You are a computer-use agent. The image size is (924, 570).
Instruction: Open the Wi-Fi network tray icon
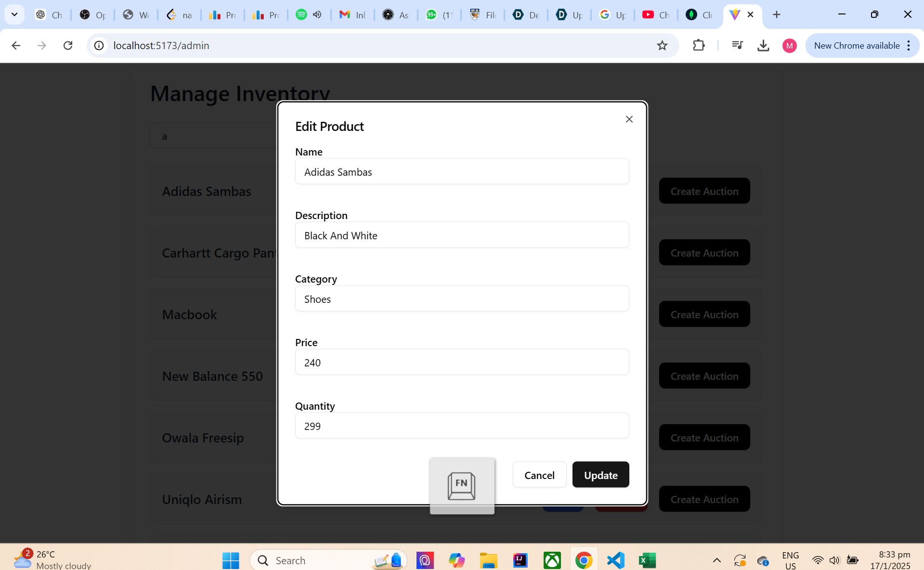coord(818,560)
